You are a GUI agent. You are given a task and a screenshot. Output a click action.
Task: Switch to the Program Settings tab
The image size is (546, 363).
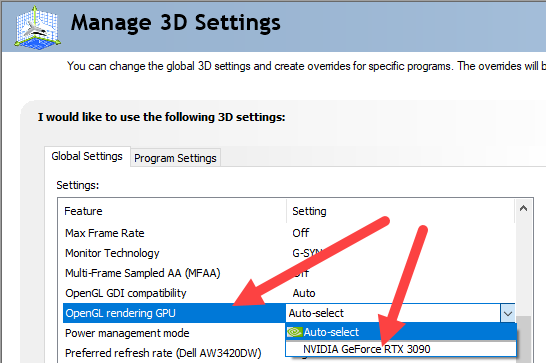click(x=175, y=158)
